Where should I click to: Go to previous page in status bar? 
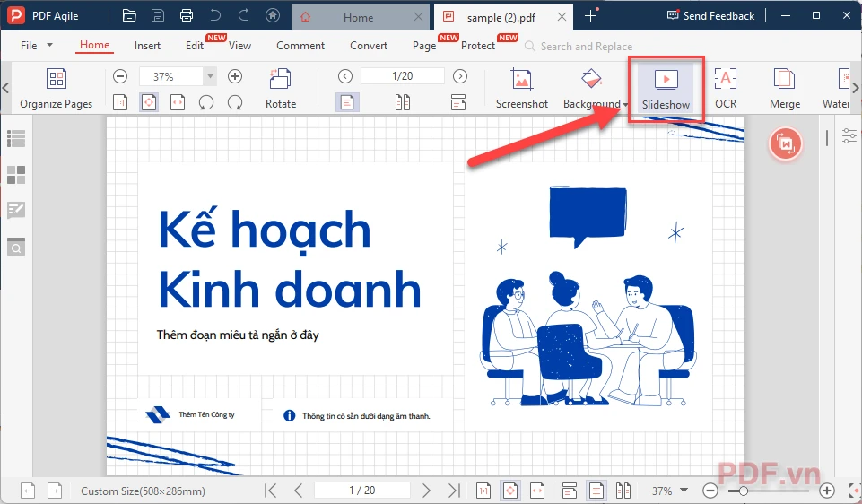pos(298,491)
